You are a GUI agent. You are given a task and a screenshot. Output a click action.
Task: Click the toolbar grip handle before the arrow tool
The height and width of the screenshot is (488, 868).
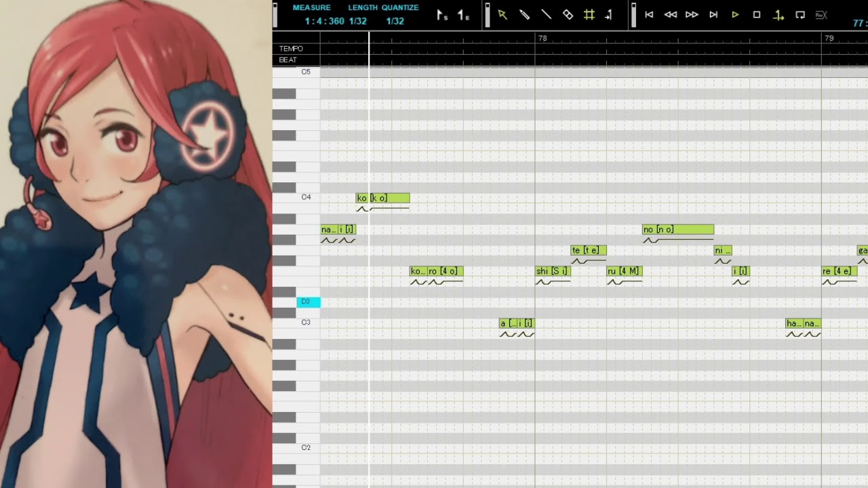click(487, 15)
